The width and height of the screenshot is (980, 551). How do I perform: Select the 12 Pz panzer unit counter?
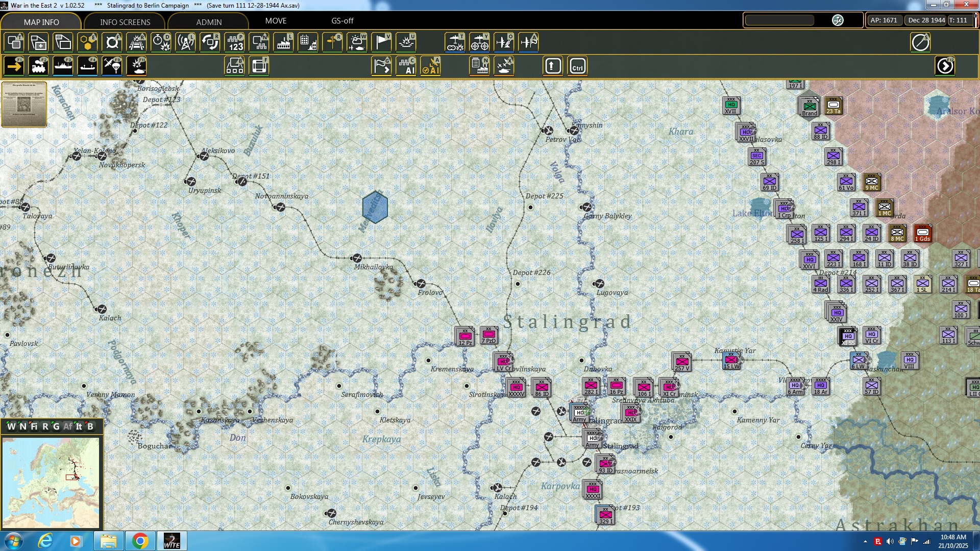(464, 337)
